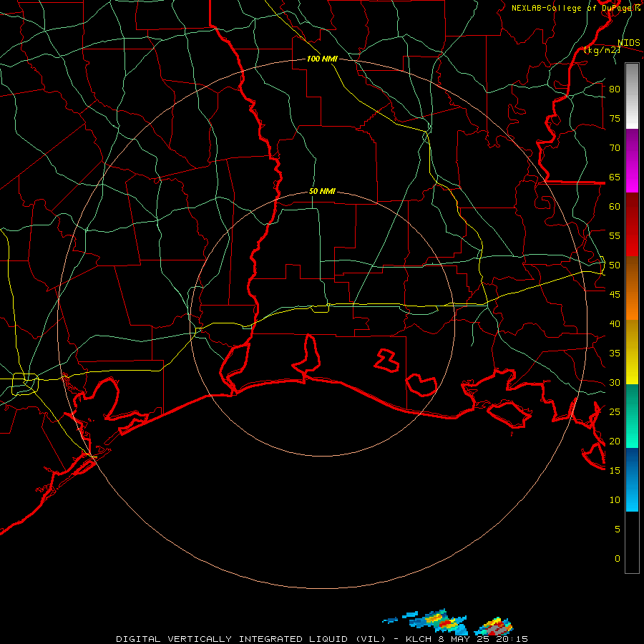Pick the green segment of the color bar
Image resolution: width=644 pixels, height=644 pixels.
[x=632, y=416]
